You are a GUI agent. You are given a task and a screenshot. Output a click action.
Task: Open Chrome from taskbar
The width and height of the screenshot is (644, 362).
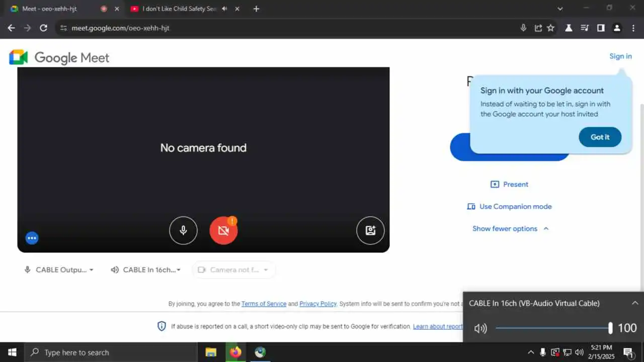(x=260, y=352)
